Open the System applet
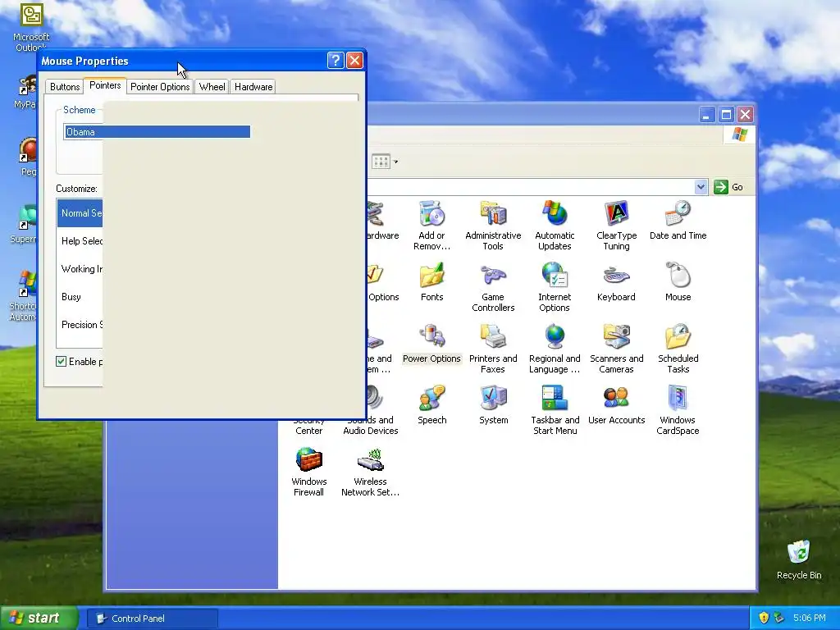The width and height of the screenshot is (840, 630). click(x=493, y=405)
